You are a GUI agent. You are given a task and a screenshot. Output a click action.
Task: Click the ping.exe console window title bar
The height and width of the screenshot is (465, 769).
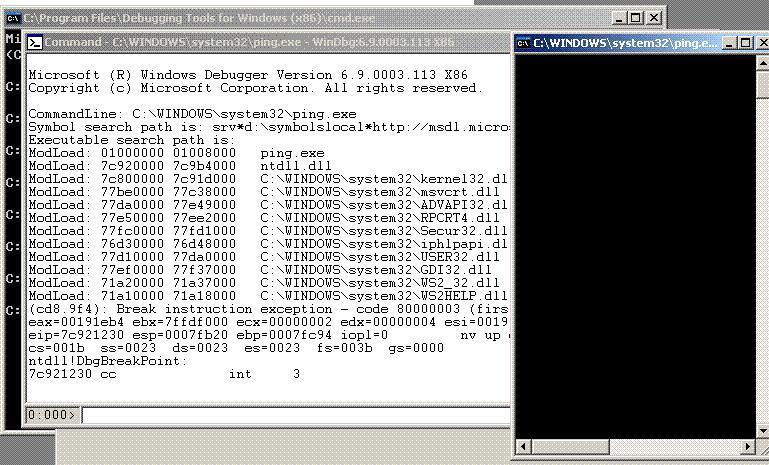pos(641,43)
